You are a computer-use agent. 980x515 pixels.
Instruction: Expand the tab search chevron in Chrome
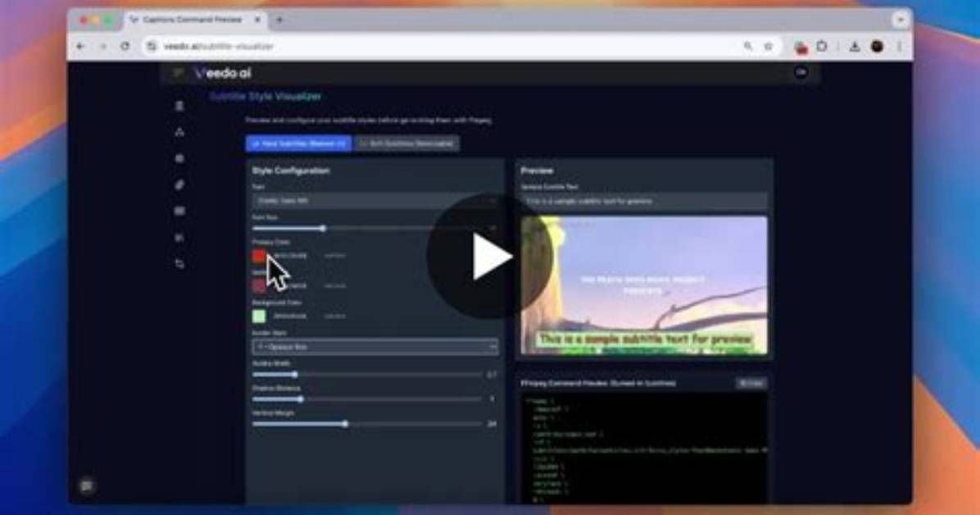[x=901, y=20]
